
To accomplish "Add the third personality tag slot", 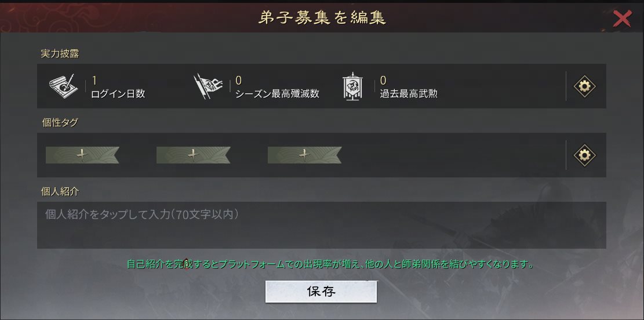I will (304, 155).
